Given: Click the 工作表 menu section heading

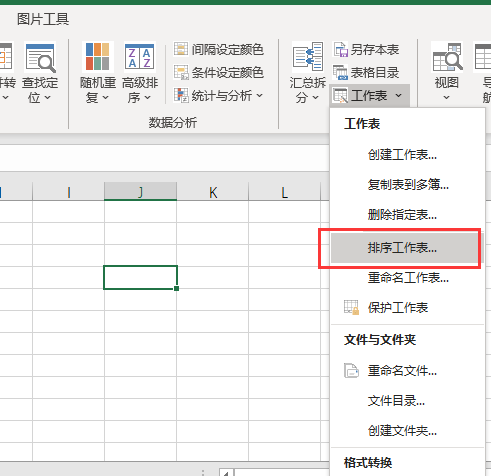Looking at the screenshot, I should click(x=362, y=124).
